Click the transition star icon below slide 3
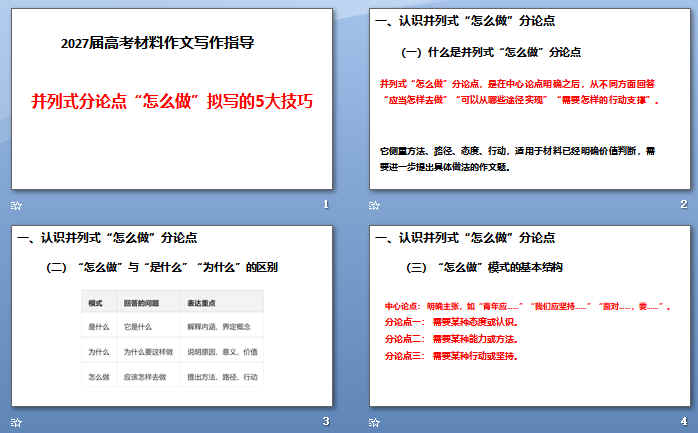This screenshot has width=698, height=433. click(x=16, y=422)
